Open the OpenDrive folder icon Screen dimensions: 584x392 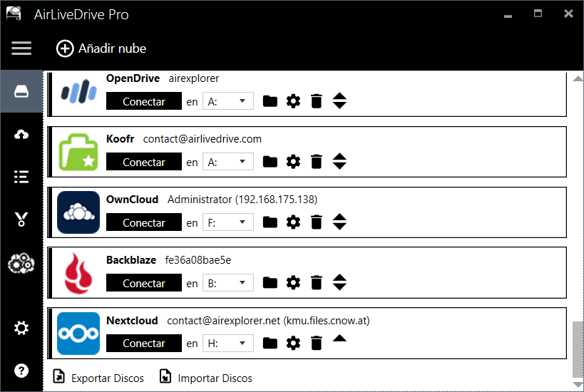[270, 101]
